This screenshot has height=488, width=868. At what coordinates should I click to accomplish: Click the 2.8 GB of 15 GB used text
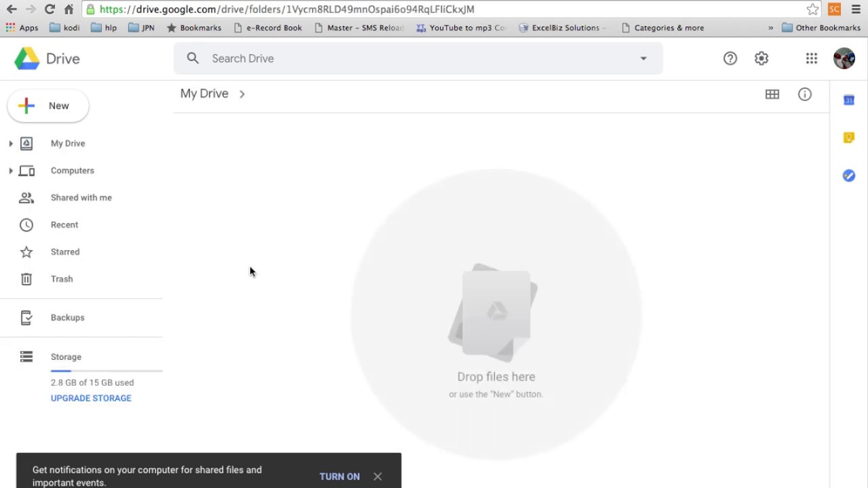(92, 382)
